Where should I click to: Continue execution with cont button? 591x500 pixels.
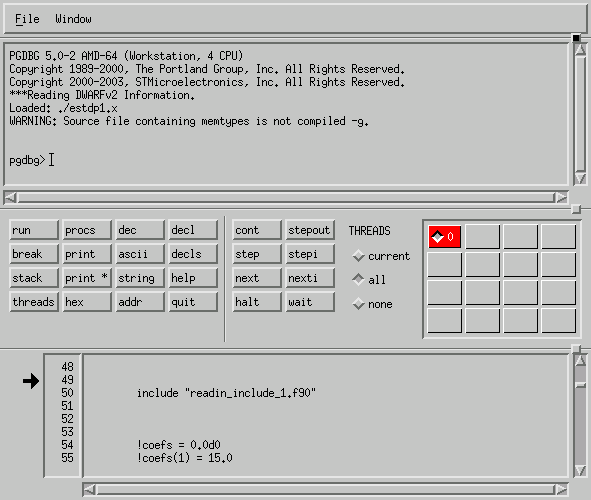click(x=257, y=230)
